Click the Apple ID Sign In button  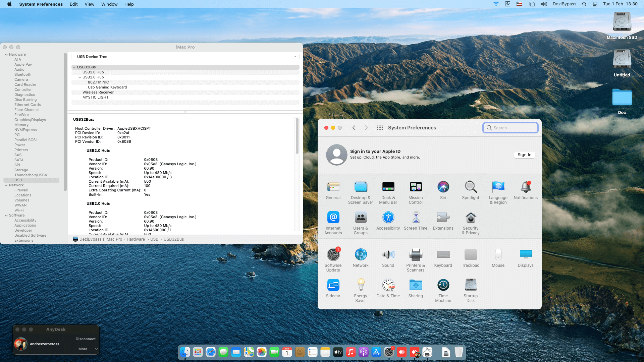(x=524, y=155)
